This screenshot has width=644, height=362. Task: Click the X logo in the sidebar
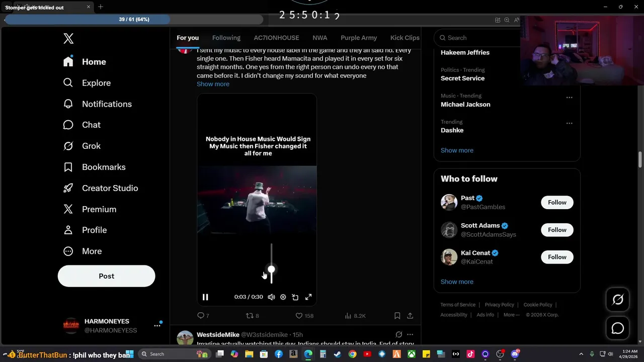pyautogui.click(x=68, y=39)
